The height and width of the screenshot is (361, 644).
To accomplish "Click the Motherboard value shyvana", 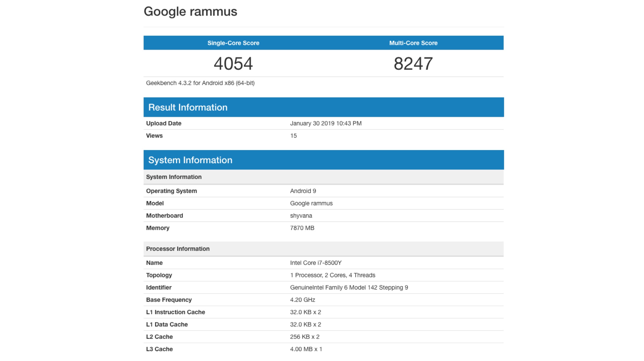I will coord(301,216).
